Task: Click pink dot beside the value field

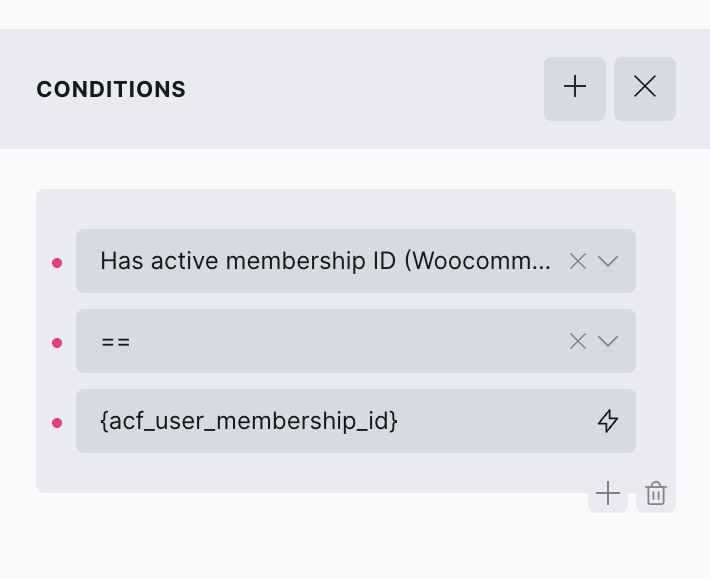Action: pyautogui.click(x=57, y=422)
